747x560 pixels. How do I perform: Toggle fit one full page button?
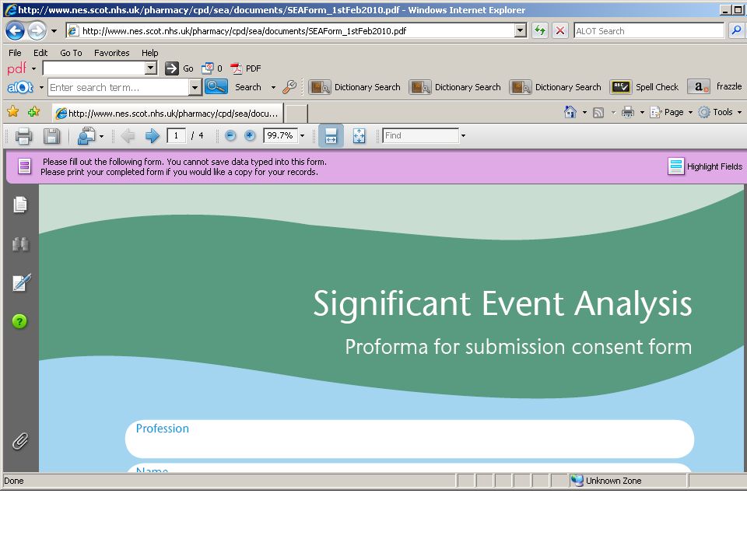pos(359,135)
